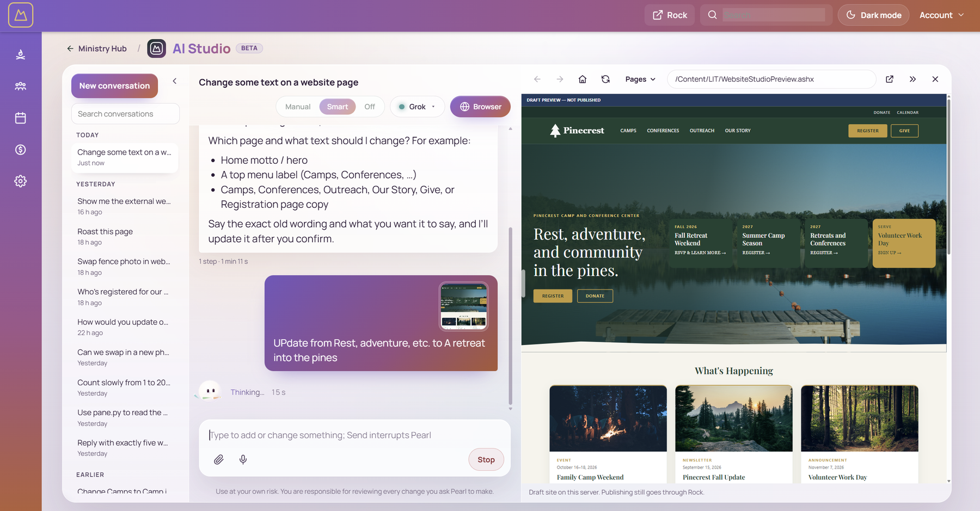Click the preview page scrollbar
Viewport: 980px width, 511px height.
(x=949, y=177)
